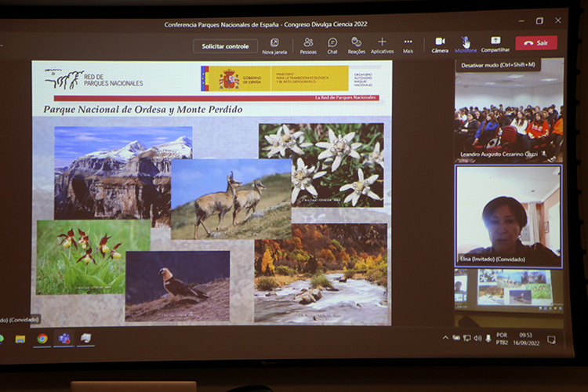Add Aplicativos with plus icon
The height and width of the screenshot is (392, 588).
click(x=382, y=45)
